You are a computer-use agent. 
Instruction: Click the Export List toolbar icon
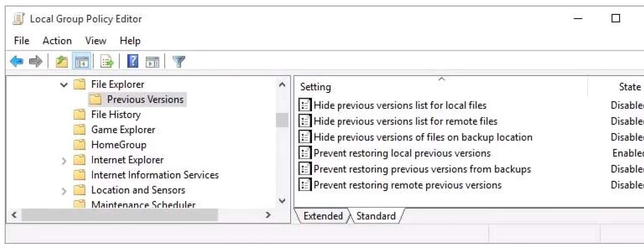(107, 61)
